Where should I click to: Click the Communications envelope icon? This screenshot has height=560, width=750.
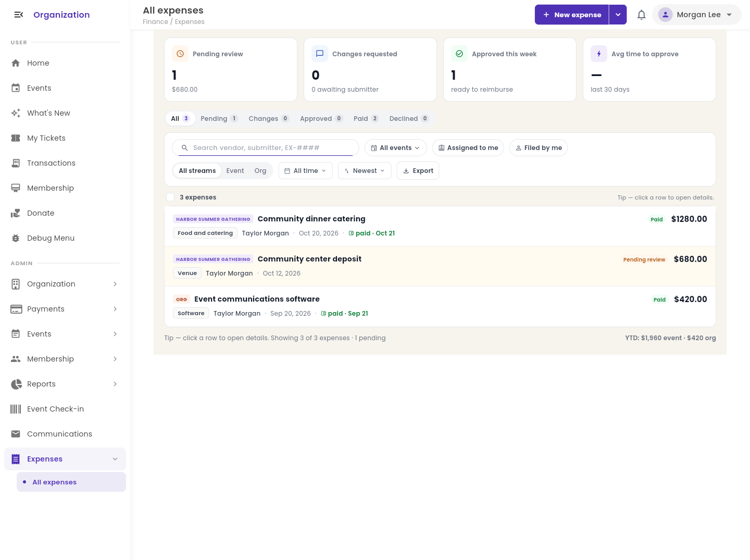[x=16, y=434]
